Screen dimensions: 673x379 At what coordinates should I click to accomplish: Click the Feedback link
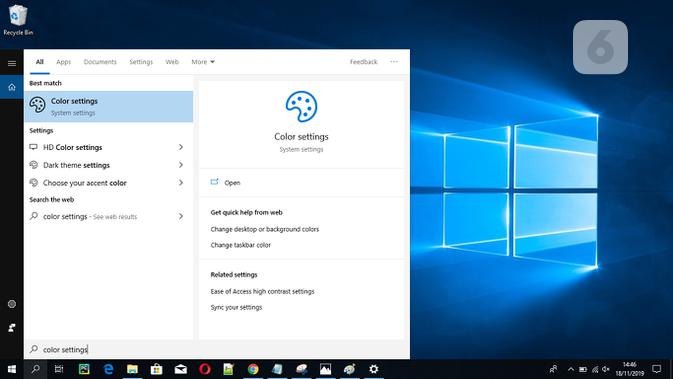pos(364,62)
